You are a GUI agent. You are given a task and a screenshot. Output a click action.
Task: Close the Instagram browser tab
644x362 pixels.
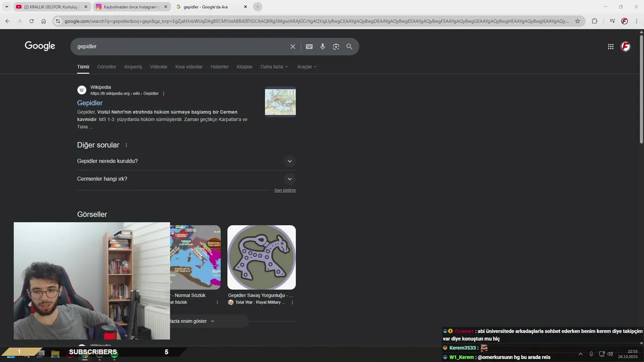tap(166, 7)
